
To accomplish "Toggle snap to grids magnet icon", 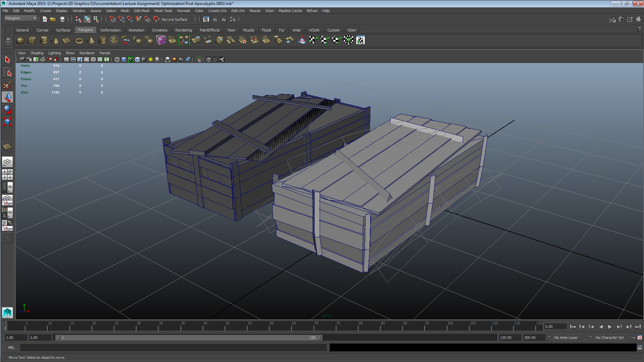I will click(x=112, y=19).
